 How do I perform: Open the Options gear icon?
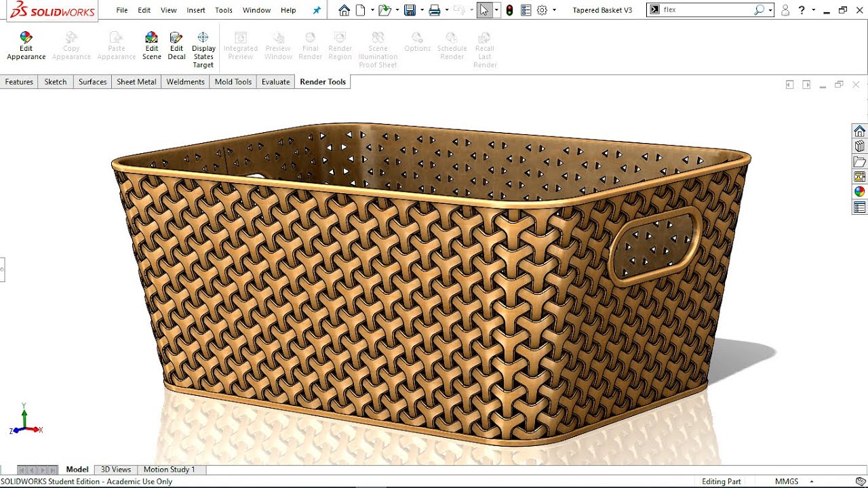(542, 10)
